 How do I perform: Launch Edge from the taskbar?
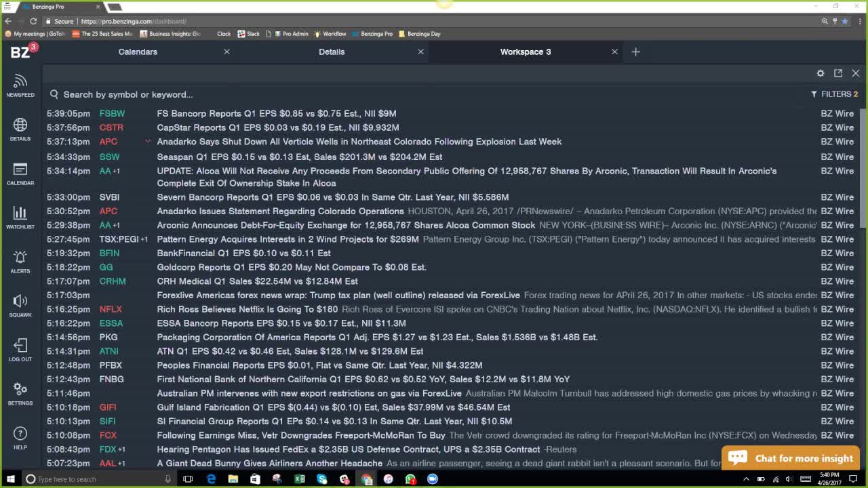click(211, 479)
